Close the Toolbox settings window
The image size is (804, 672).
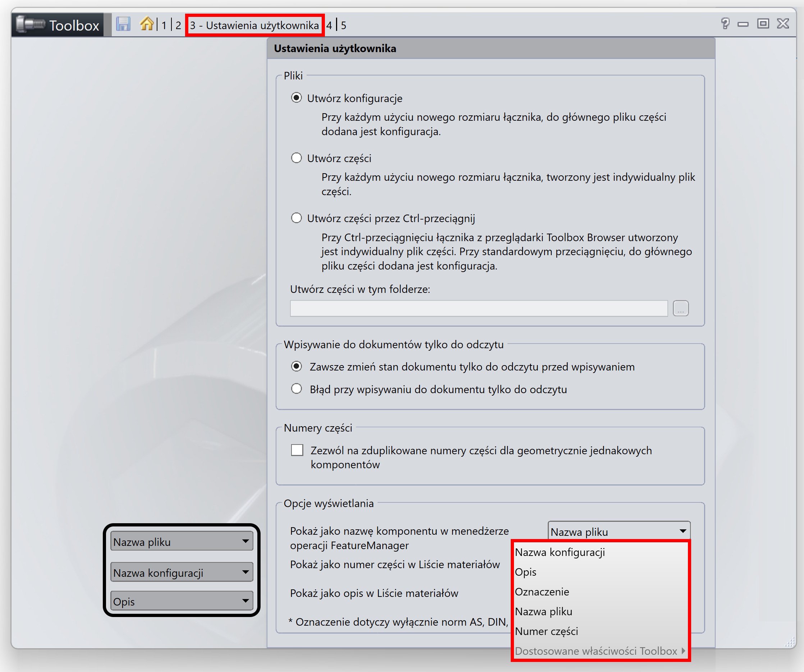[783, 24]
